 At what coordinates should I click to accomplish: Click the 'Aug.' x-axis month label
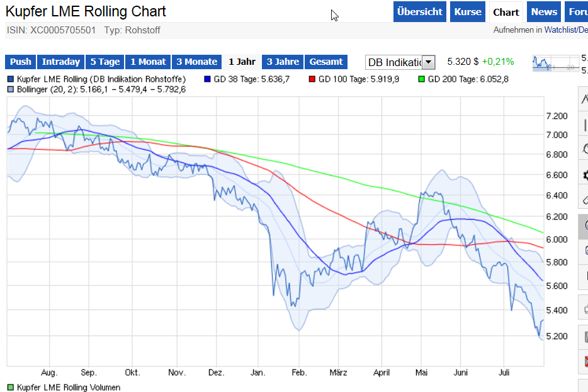(x=49, y=372)
